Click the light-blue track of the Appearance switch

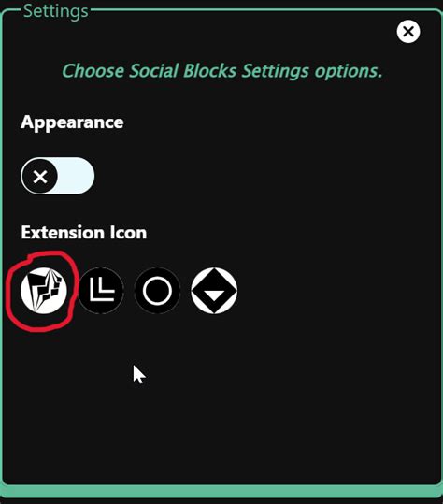pos(76,176)
